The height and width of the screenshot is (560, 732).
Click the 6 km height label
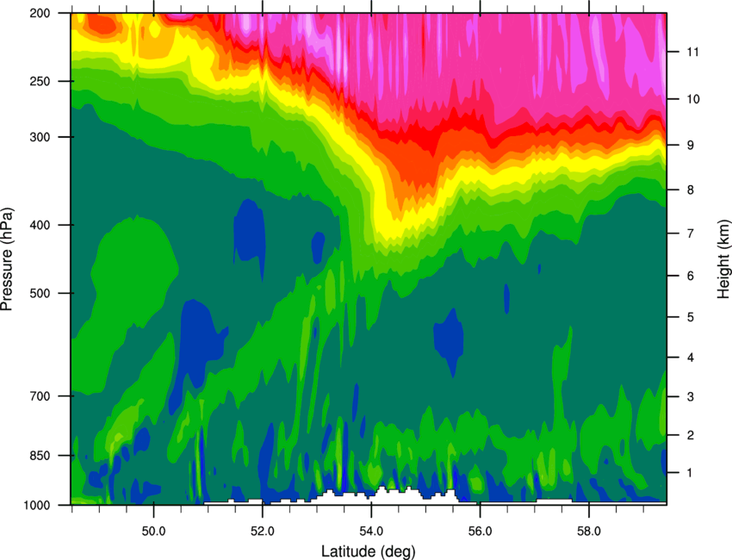691,276
